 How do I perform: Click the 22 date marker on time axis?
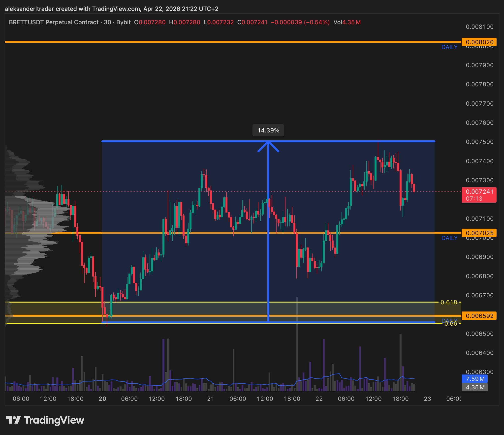(x=319, y=399)
